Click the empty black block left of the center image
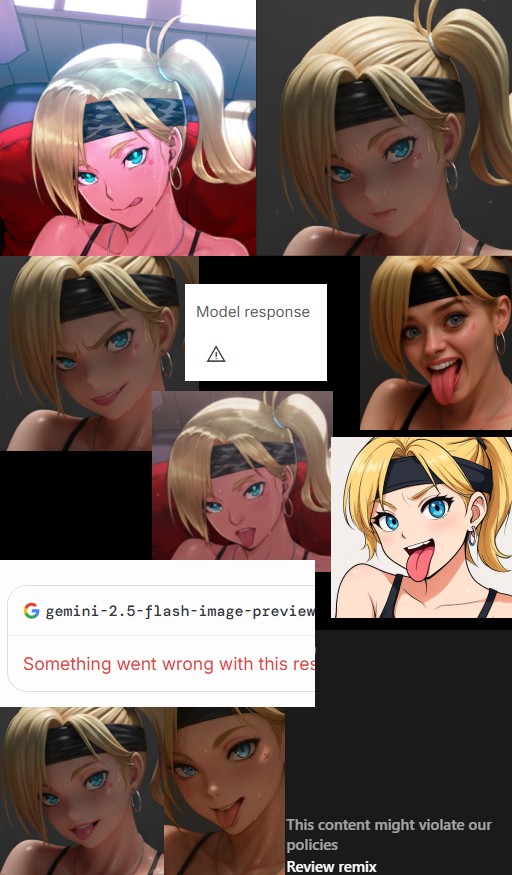 76,505
